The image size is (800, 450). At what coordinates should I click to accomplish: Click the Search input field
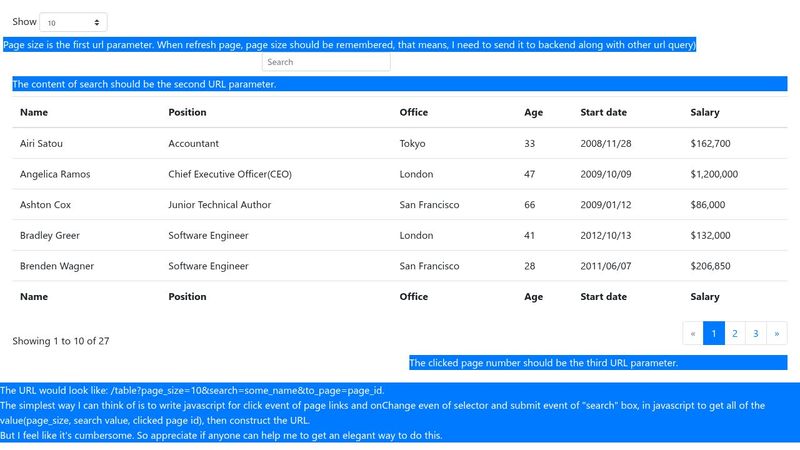coord(326,62)
